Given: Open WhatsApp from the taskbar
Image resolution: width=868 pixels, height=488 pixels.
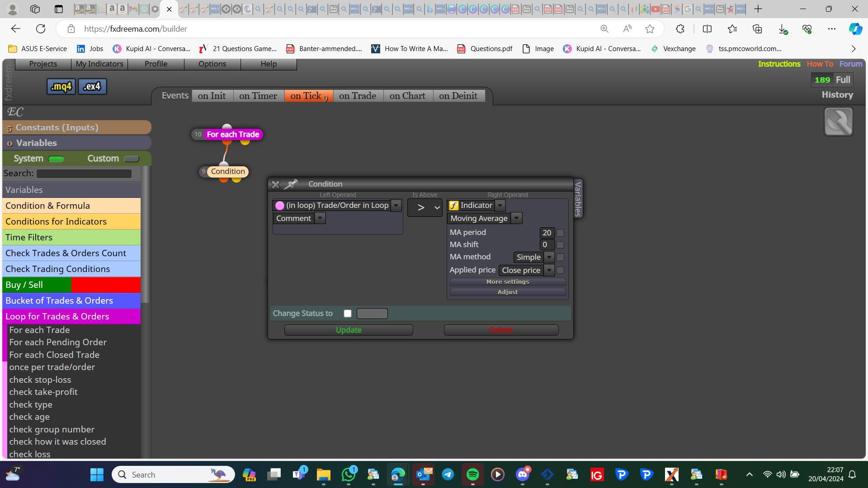Looking at the screenshot, I should 349,474.
